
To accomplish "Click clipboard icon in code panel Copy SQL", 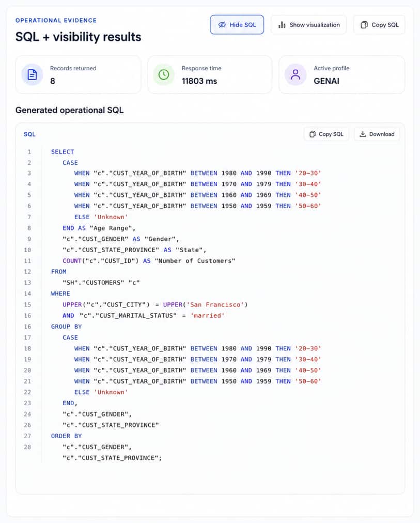I will [313, 134].
